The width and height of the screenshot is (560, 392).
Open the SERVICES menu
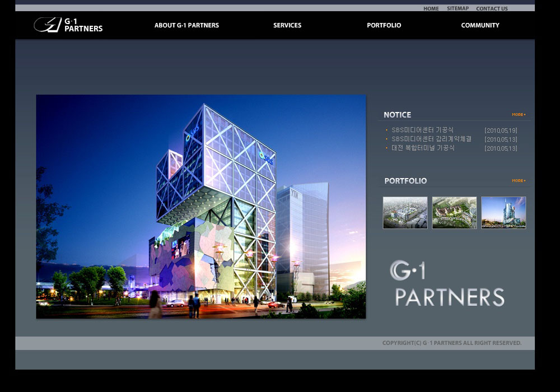(287, 25)
